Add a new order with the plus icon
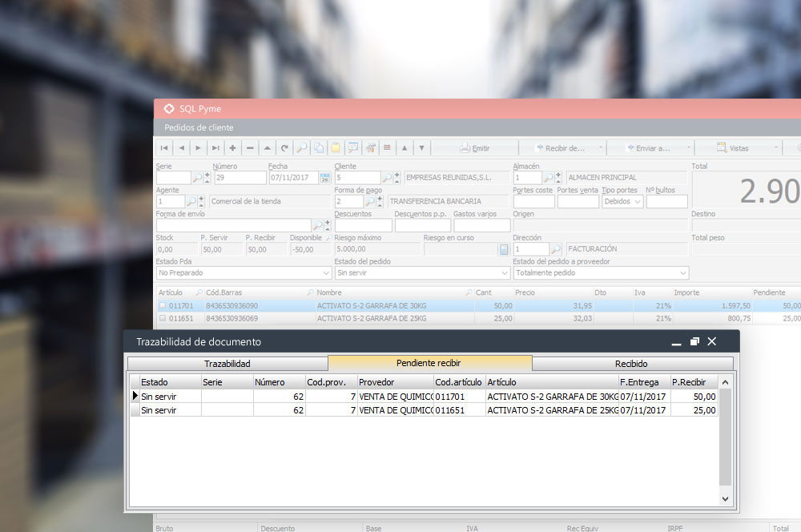This screenshot has height=532, width=801. pyautogui.click(x=232, y=148)
